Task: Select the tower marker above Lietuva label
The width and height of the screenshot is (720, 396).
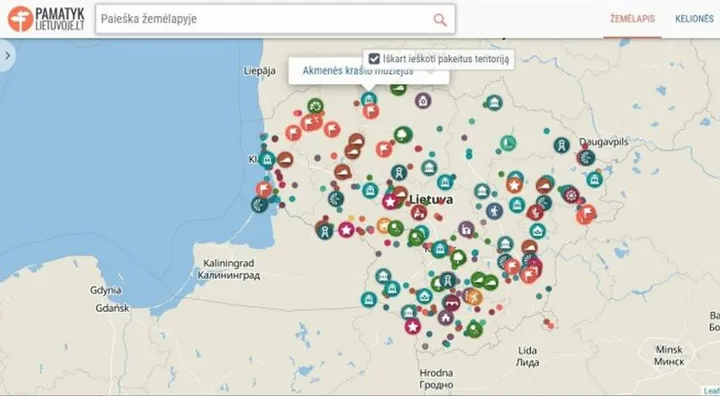Action: [x=399, y=173]
